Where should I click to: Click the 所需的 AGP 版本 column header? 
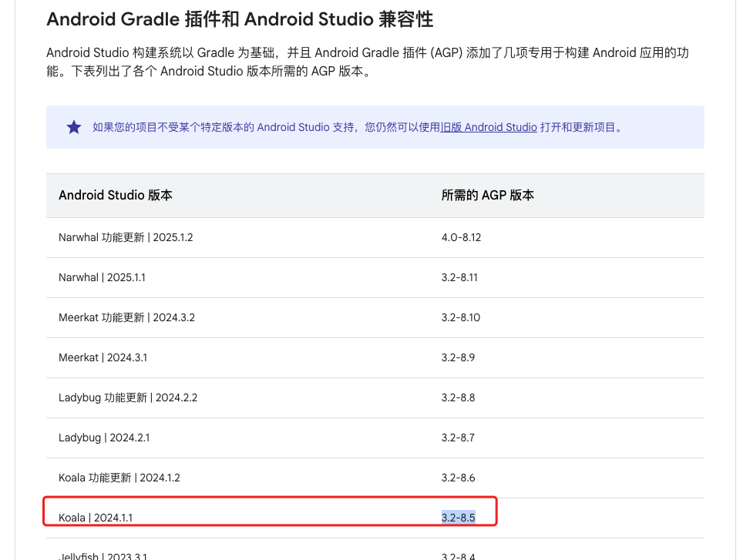point(487,196)
